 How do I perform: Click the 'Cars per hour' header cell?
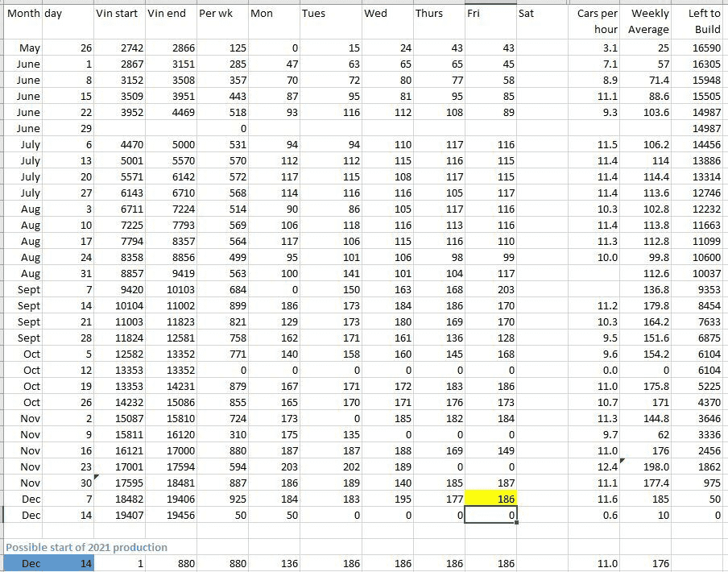597,22
